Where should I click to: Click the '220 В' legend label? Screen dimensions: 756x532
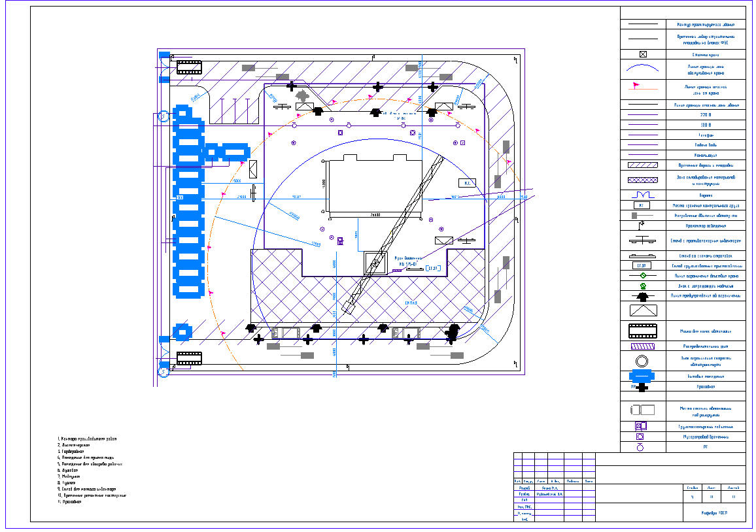pos(706,114)
